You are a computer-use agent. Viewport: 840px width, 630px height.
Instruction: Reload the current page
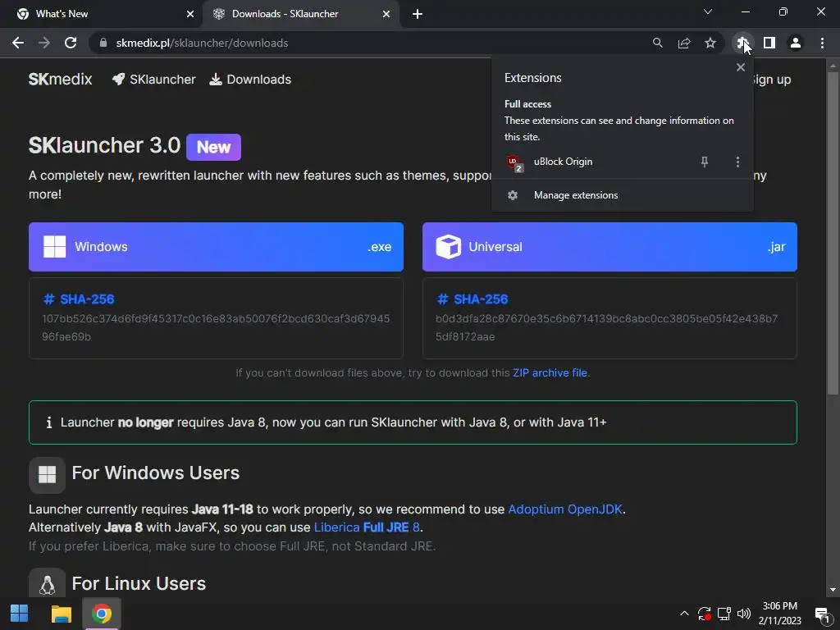(71, 43)
